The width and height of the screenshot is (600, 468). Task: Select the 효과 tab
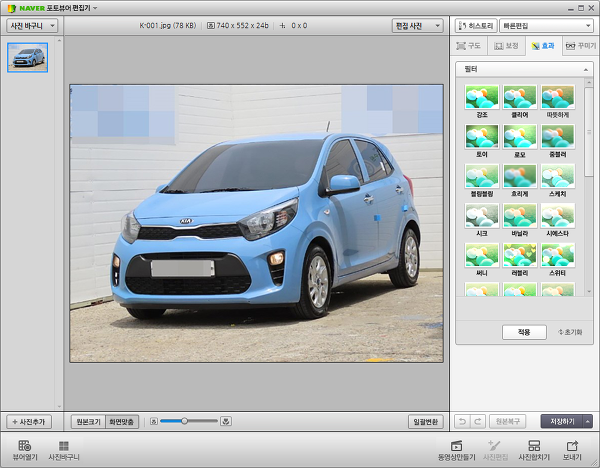(x=543, y=46)
